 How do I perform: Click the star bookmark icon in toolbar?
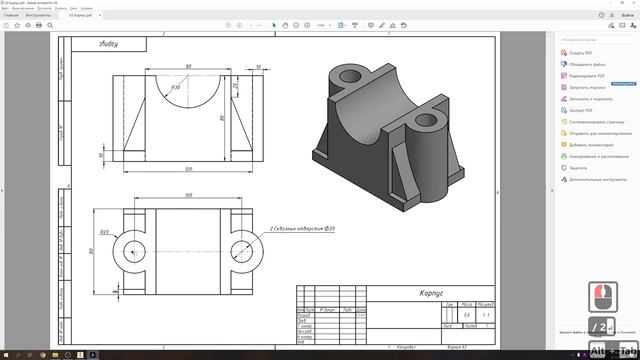click(x=17, y=25)
